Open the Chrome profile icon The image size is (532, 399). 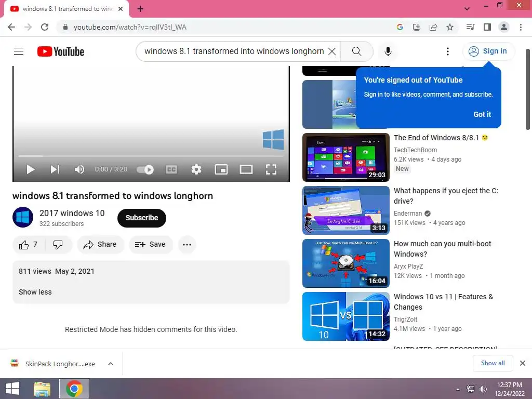point(504,27)
